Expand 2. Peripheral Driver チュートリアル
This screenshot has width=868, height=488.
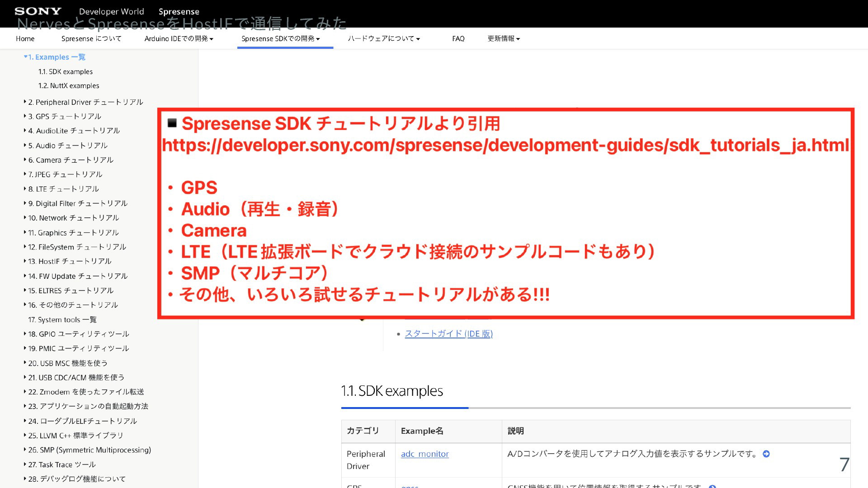[x=84, y=102]
